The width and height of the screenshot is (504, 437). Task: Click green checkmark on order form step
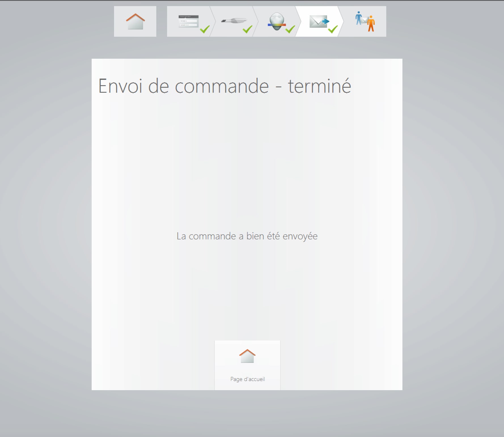(x=205, y=29)
